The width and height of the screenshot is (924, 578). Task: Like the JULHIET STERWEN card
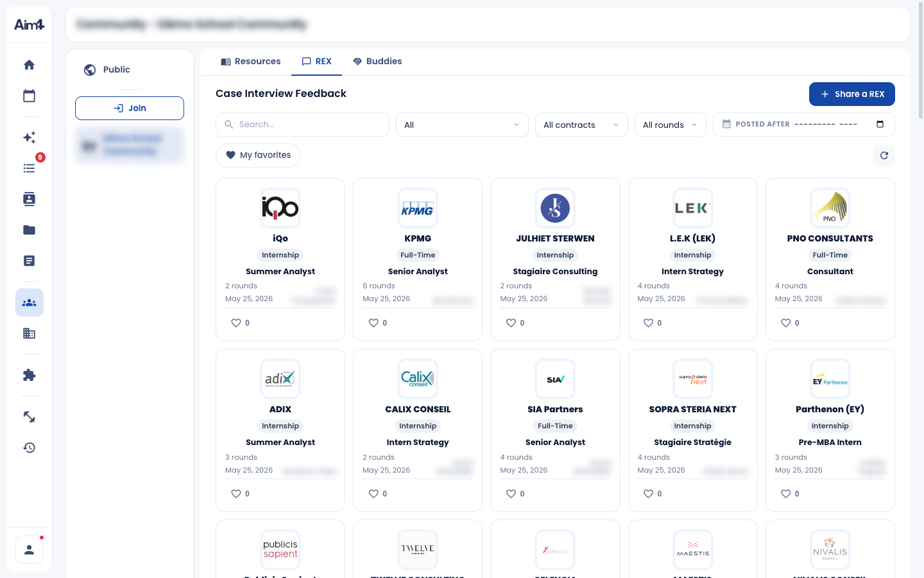(x=511, y=323)
